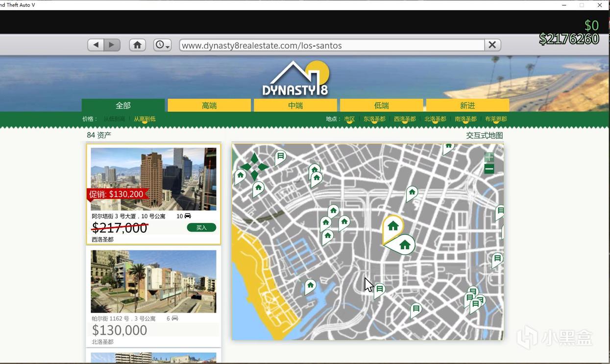Image resolution: width=610 pixels, height=364 pixels.
Task: Zoom out the map with minus icon
Action: (489, 170)
